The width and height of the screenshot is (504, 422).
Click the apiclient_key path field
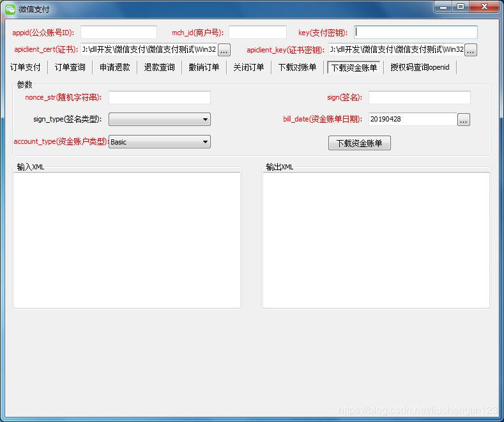396,49
